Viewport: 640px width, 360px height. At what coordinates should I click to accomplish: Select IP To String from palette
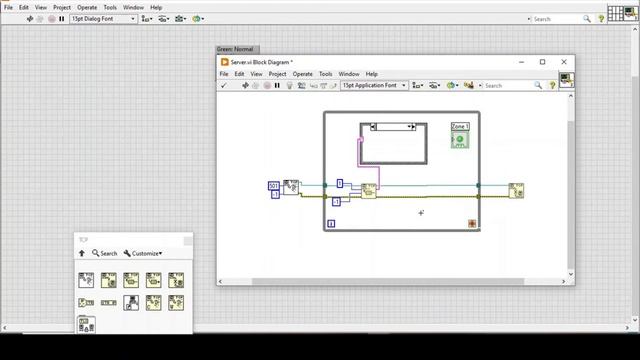pyautogui.click(x=86, y=302)
